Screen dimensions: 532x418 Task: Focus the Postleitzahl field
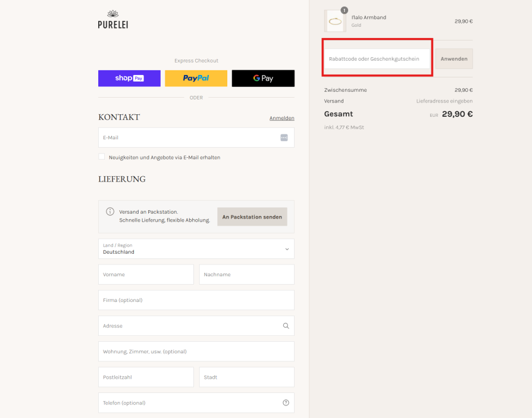coord(146,377)
